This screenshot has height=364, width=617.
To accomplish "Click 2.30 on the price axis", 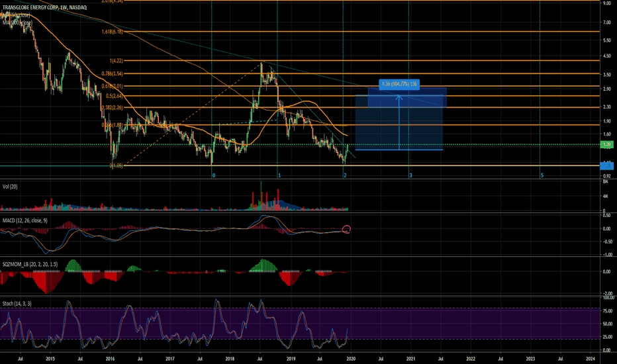I will [607, 107].
